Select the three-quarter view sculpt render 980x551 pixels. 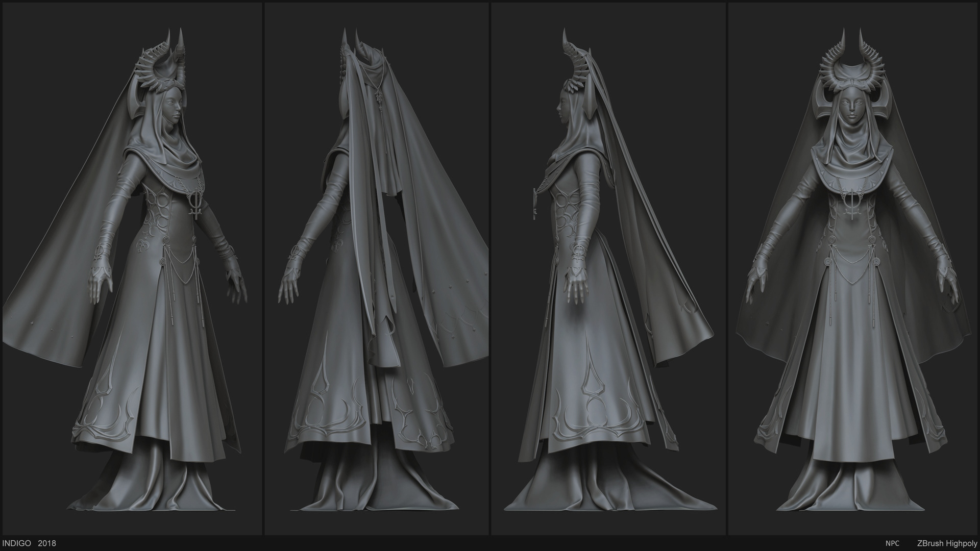point(131,268)
